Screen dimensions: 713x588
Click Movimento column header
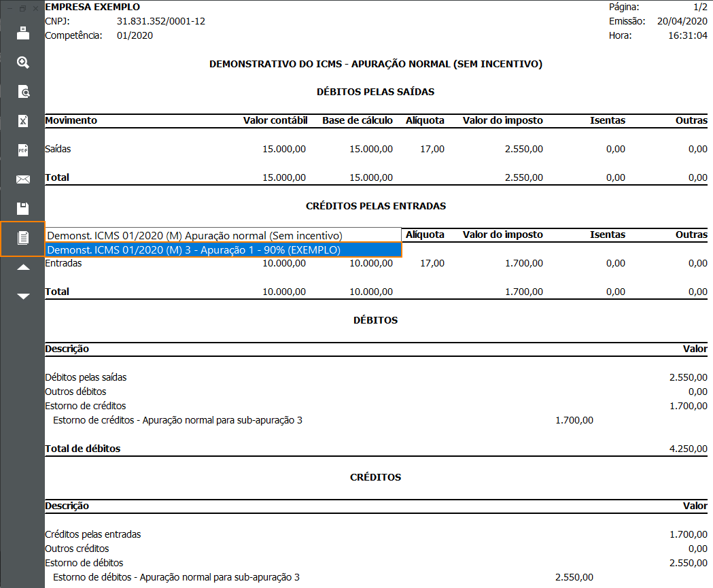pyautogui.click(x=71, y=120)
